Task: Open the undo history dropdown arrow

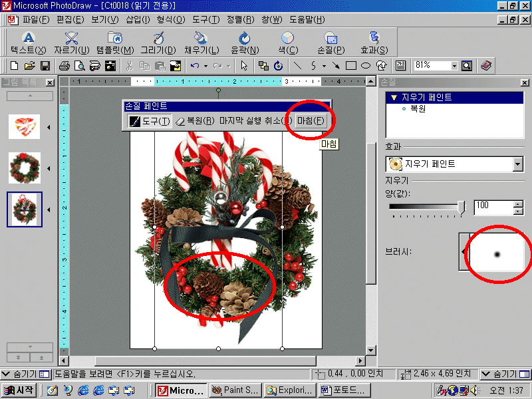Action: (x=205, y=66)
